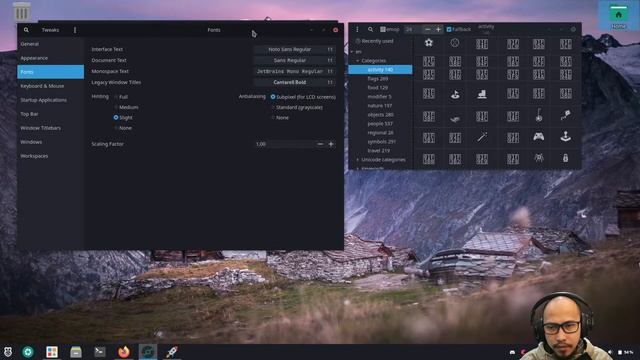Image resolution: width=640 pixels, height=360 pixels.
Task: Open Appearance settings in Tweaks sidebar
Action: tap(50, 58)
